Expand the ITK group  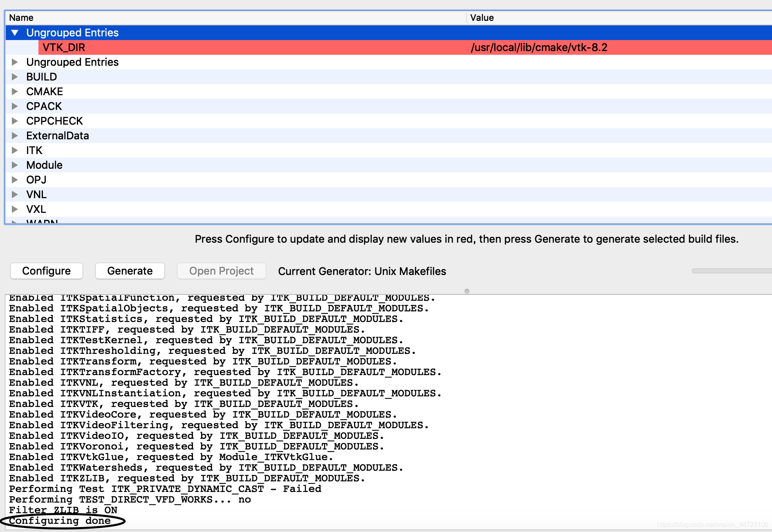pos(15,150)
